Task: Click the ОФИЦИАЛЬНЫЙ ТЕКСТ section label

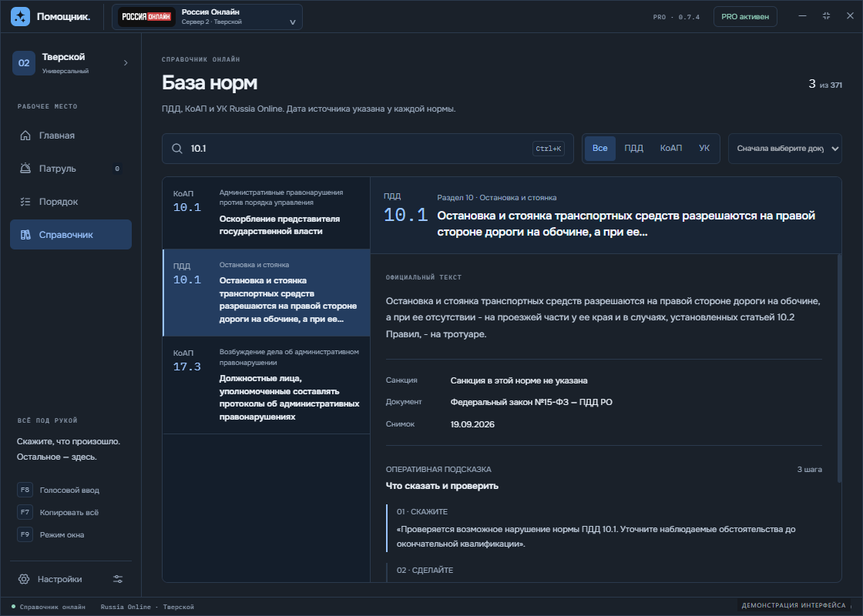Action: tap(424, 277)
